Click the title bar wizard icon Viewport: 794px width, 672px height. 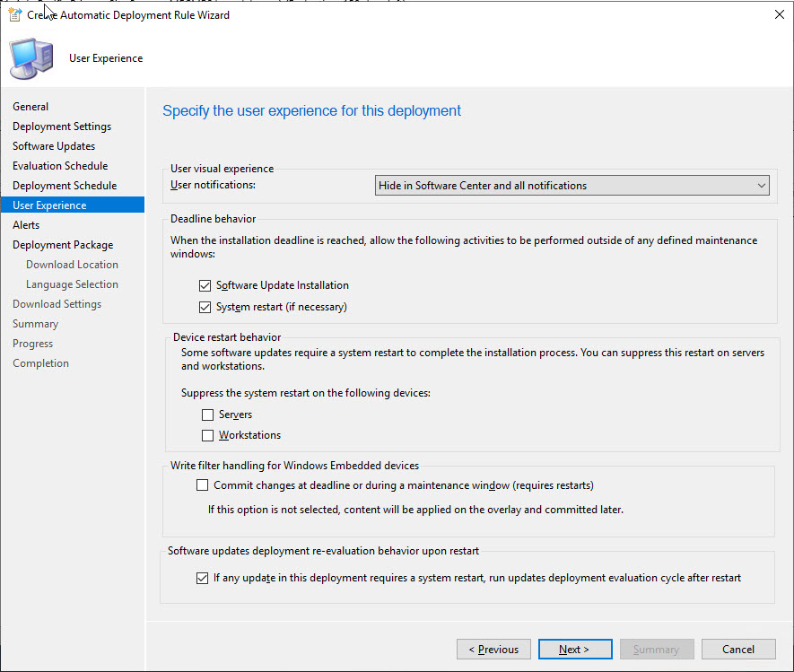[14, 14]
